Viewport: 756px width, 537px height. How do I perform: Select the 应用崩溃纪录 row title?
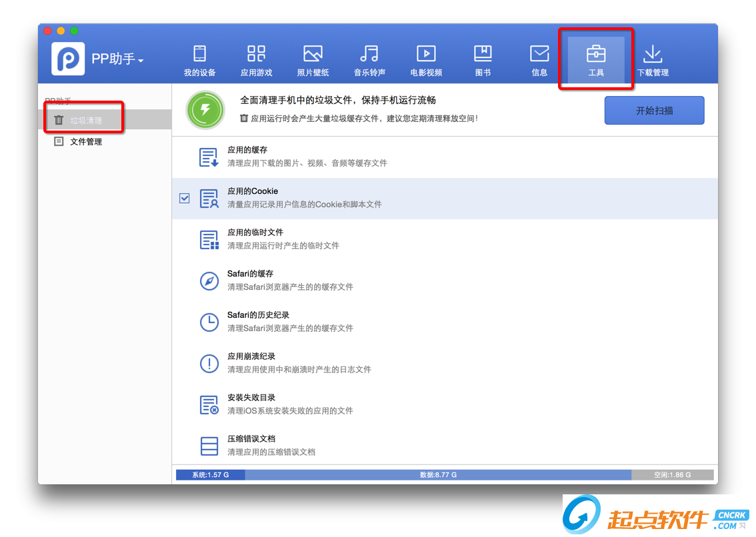point(251,356)
